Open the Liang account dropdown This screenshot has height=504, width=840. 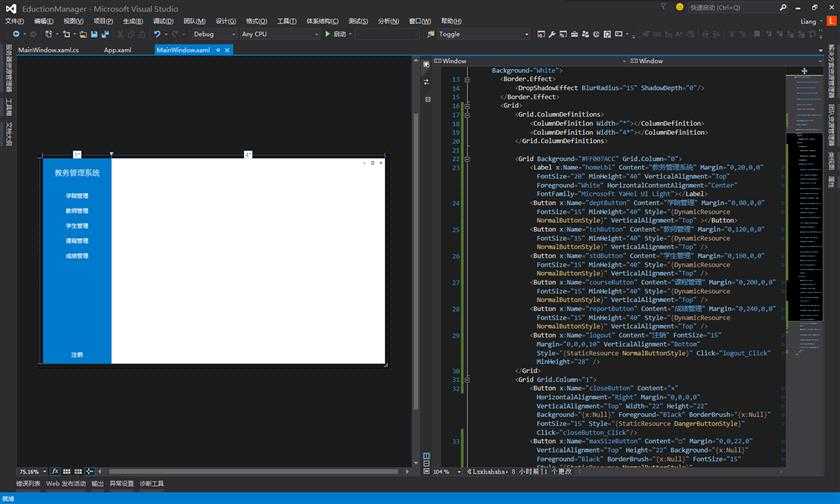pyautogui.click(x=811, y=21)
